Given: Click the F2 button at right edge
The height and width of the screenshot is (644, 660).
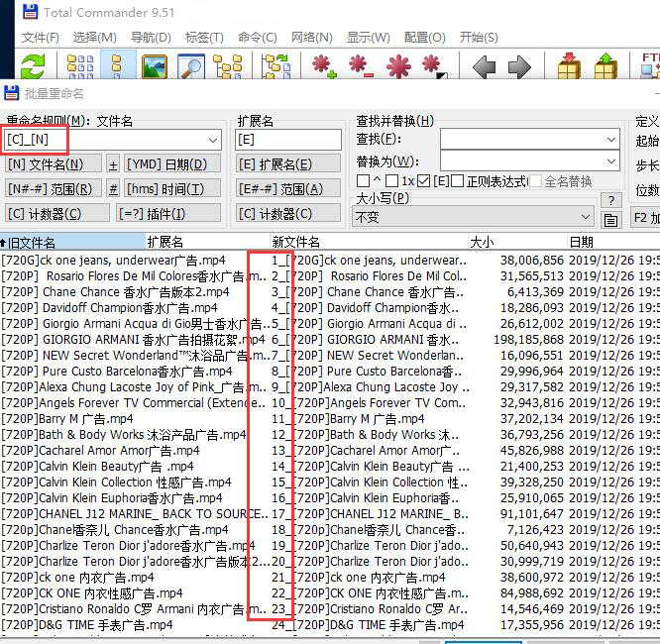Looking at the screenshot, I should (x=646, y=217).
